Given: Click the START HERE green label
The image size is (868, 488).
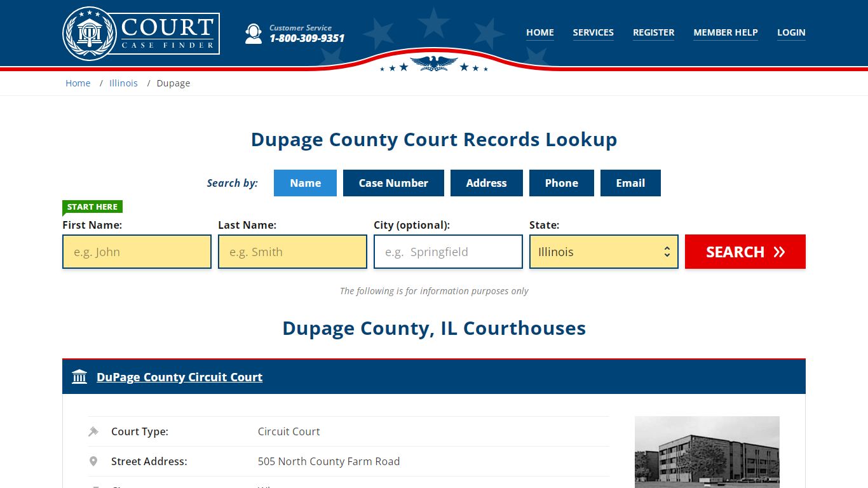Looking at the screenshot, I should pos(92,207).
